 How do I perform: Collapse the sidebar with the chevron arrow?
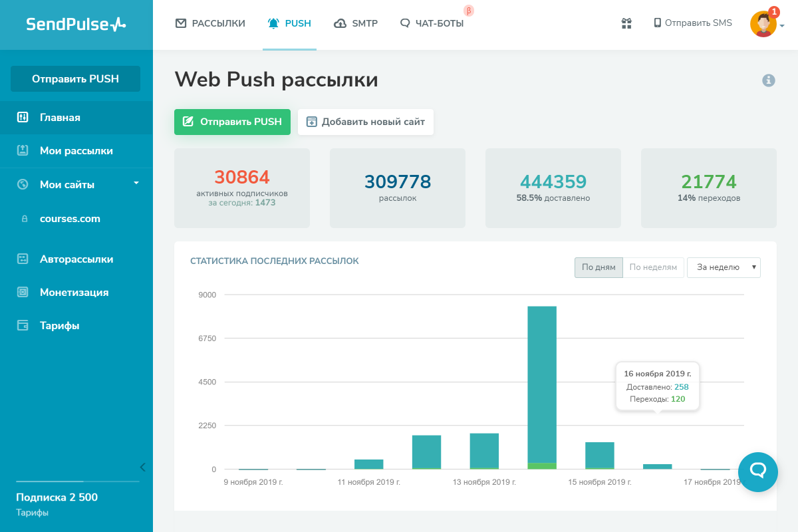(x=142, y=467)
